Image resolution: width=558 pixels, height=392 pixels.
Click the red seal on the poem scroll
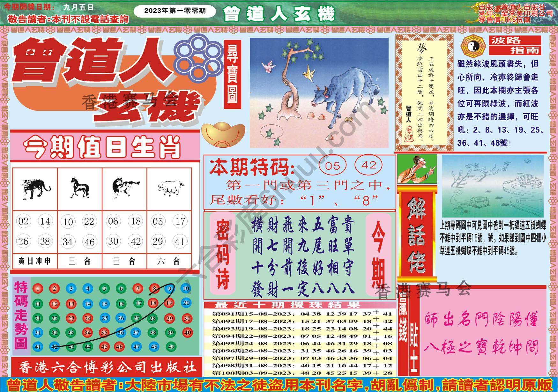click(409, 134)
